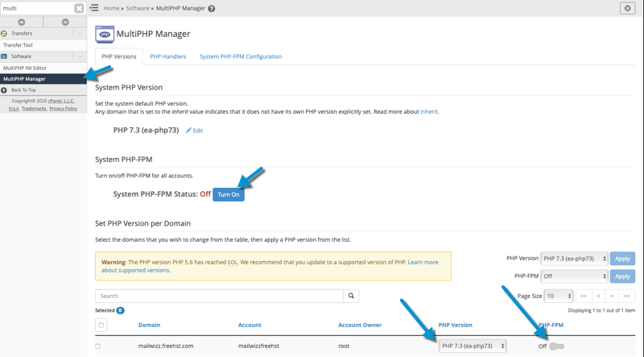Image resolution: width=644 pixels, height=357 pixels.
Task: Edit the system PHP version
Action: click(194, 131)
